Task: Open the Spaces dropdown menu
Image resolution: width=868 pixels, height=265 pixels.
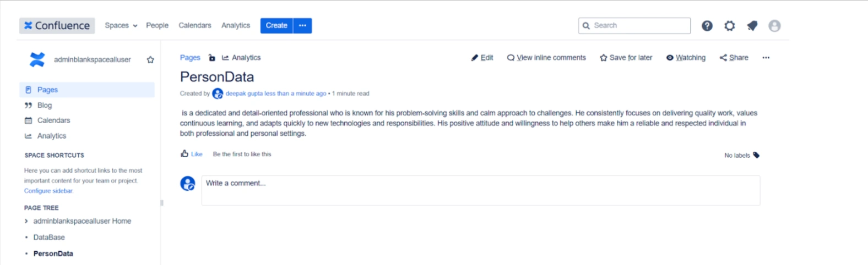Action: 121,25
